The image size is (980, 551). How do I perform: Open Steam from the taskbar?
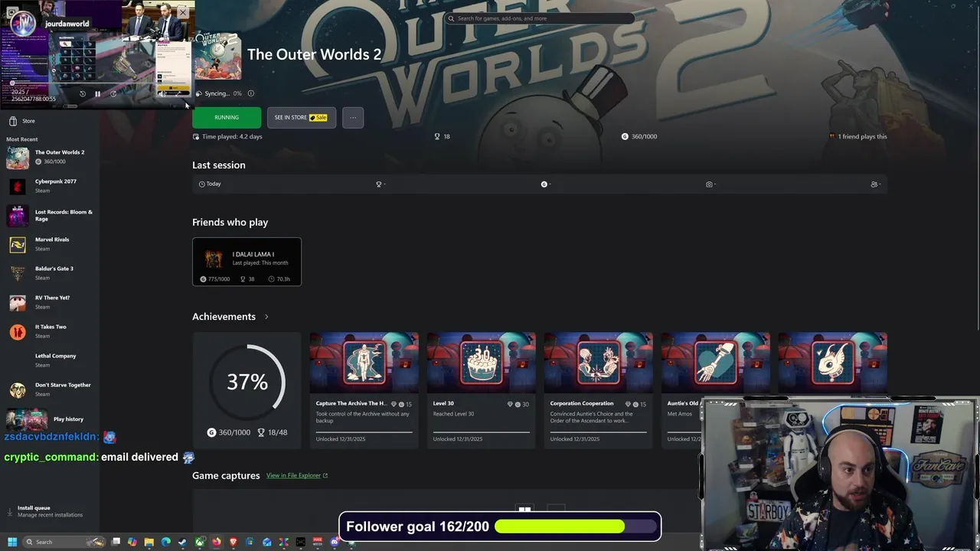click(182, 542)
